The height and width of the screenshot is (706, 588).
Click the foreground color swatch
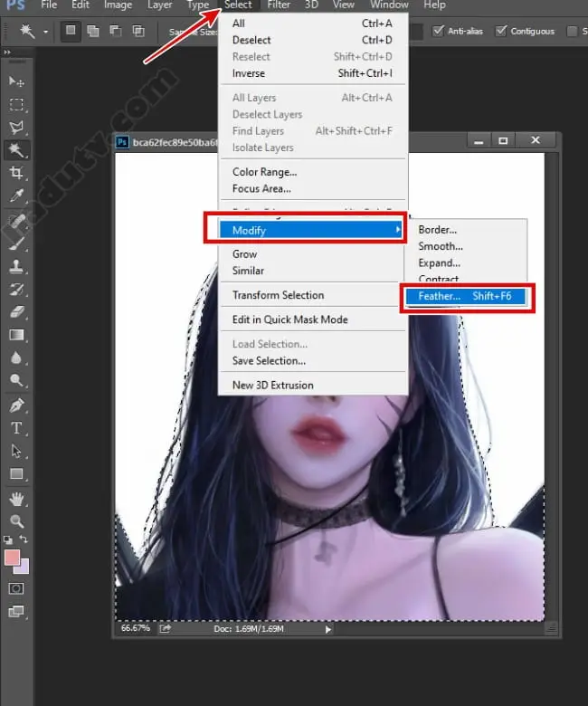pos(11,557)
